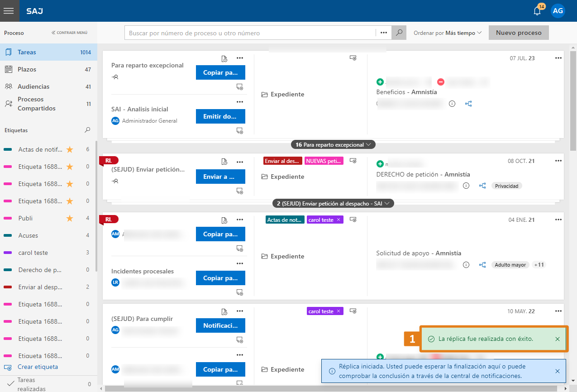Viewport: 577px width, 392px height.
Task: Click Copiar pa... button for Incidentes procesales
Action: point(220,278)
